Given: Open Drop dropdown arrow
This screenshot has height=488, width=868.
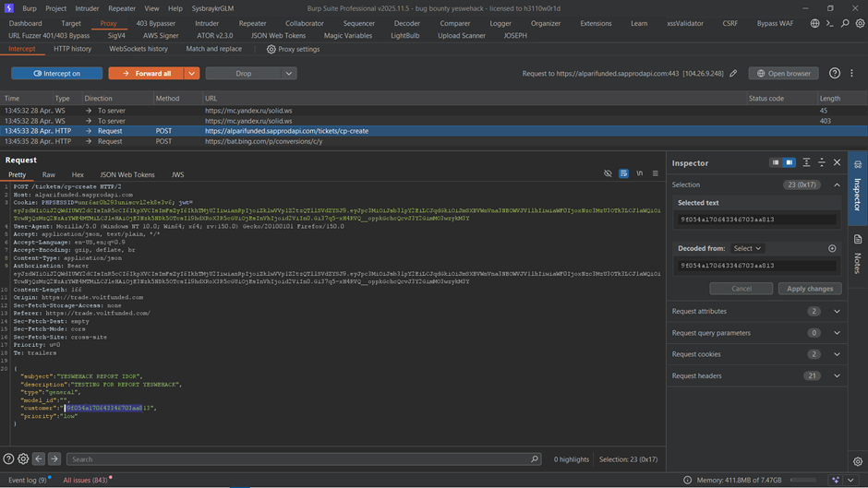Looking at the screenshot, I should 289,73.
